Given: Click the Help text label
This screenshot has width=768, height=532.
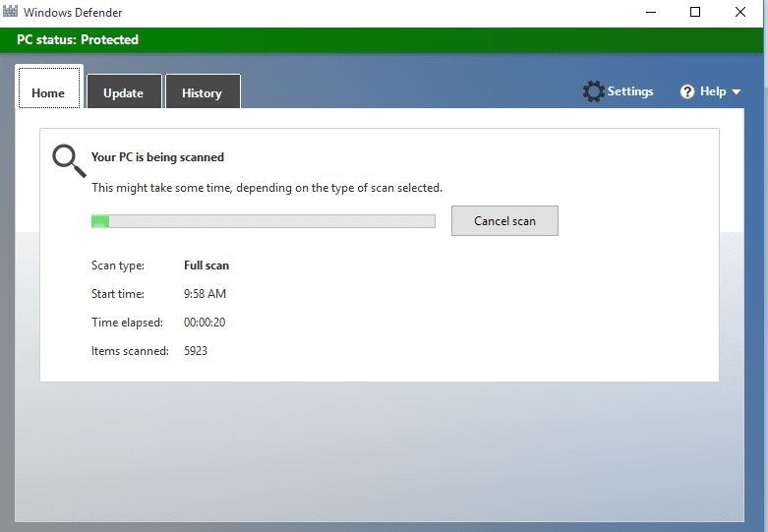Looking at the screenshot, I should click(x=713, y=91).
